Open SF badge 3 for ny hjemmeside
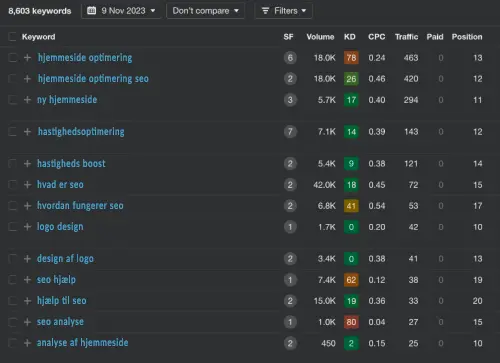This screenshot has height=363, width=500. [x=290, y=100]
